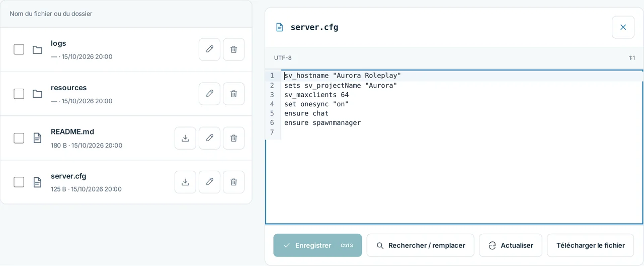Image resolution: width=644 pixels, height=266 pixels.
Task: Delete the logs folder
Action: (233, 49)
